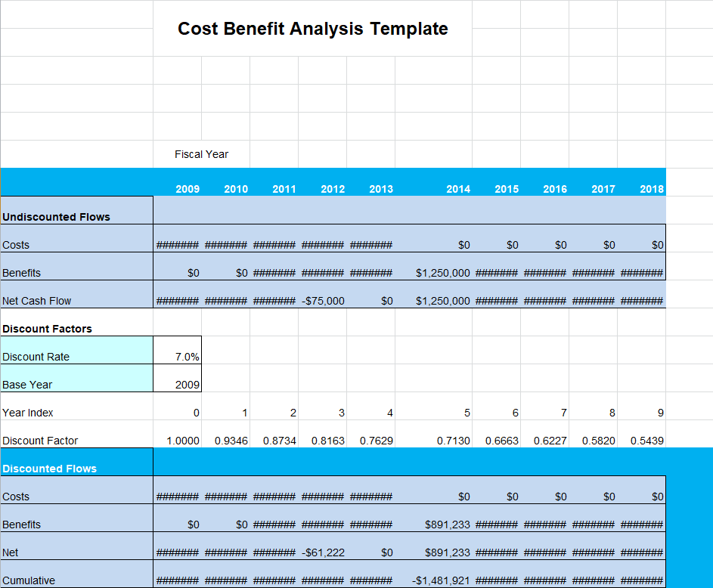Click the Net Cash Flow row label

(37, 301)
